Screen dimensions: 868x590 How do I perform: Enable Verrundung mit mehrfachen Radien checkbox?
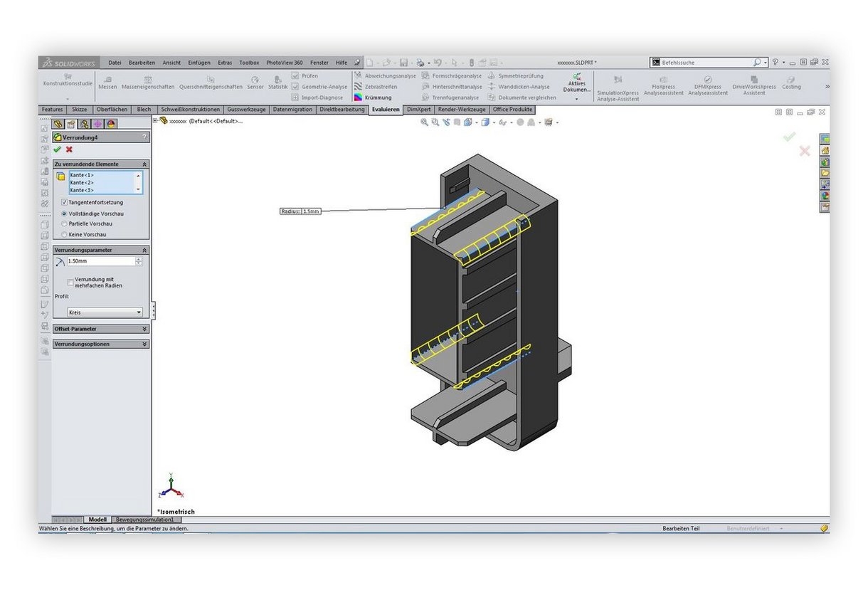pyautogui.click(x=70, y=282)
